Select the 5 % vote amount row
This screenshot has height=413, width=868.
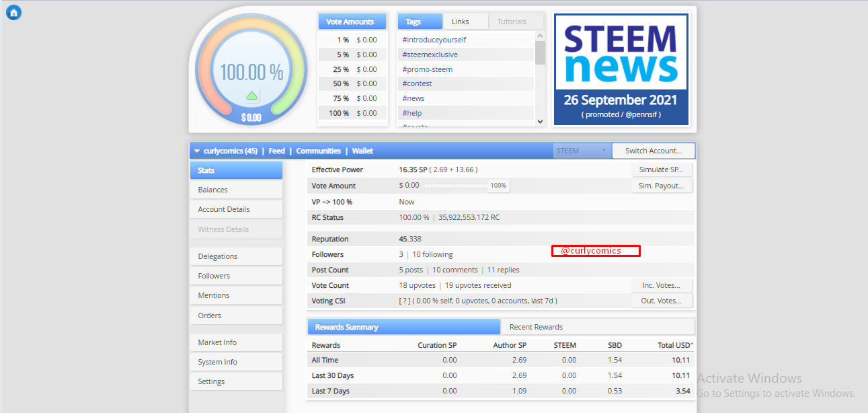(352, 54)
